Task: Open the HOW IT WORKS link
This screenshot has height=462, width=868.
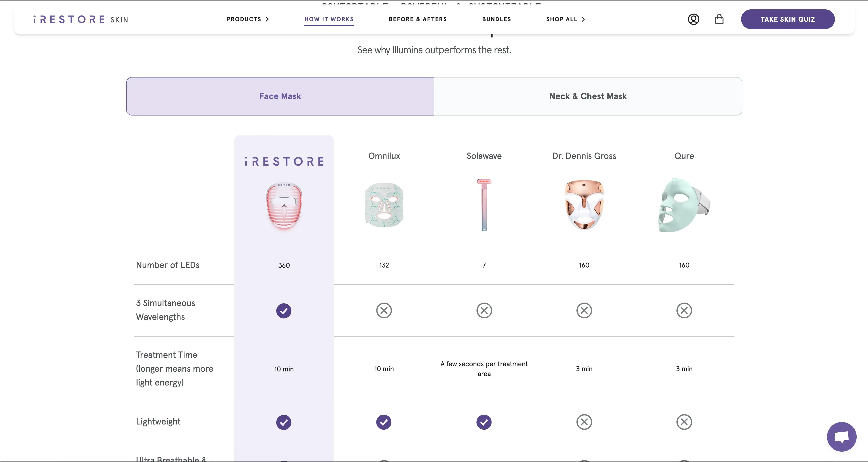Action: click(x=329, y=19)
